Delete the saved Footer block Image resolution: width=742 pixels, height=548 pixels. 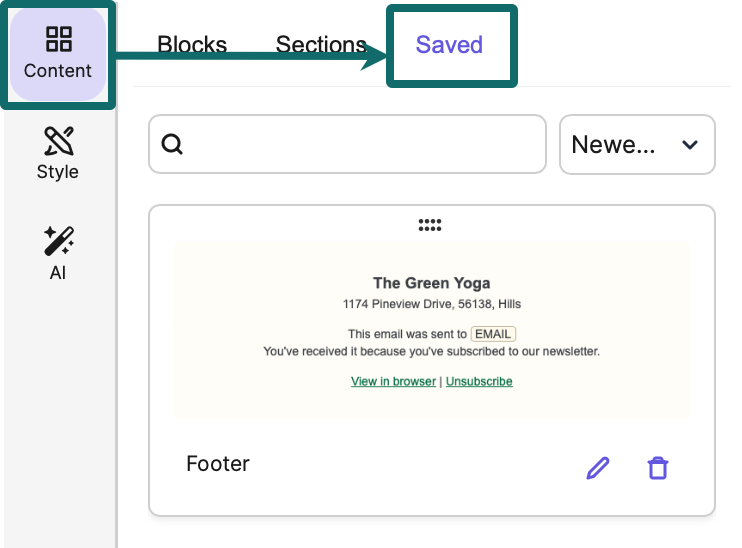pyautogui.click(x=657, y=467)
